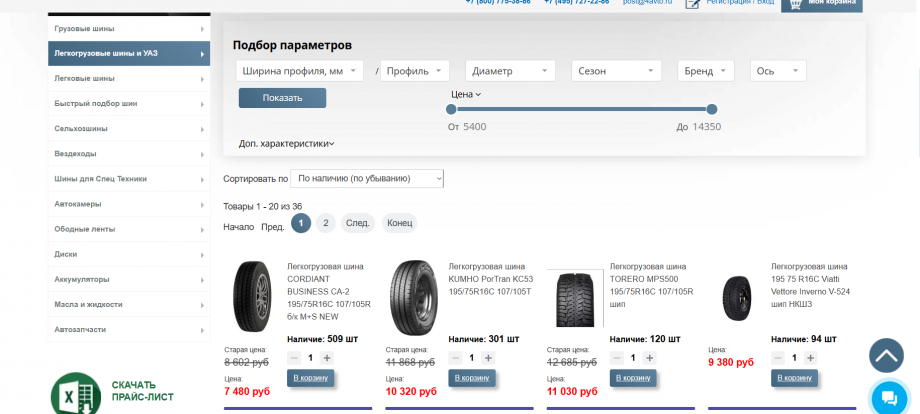Viewport: 920px width, 414px height.
Task: Click the back-to-top arrow button
Action: (886, 355)
